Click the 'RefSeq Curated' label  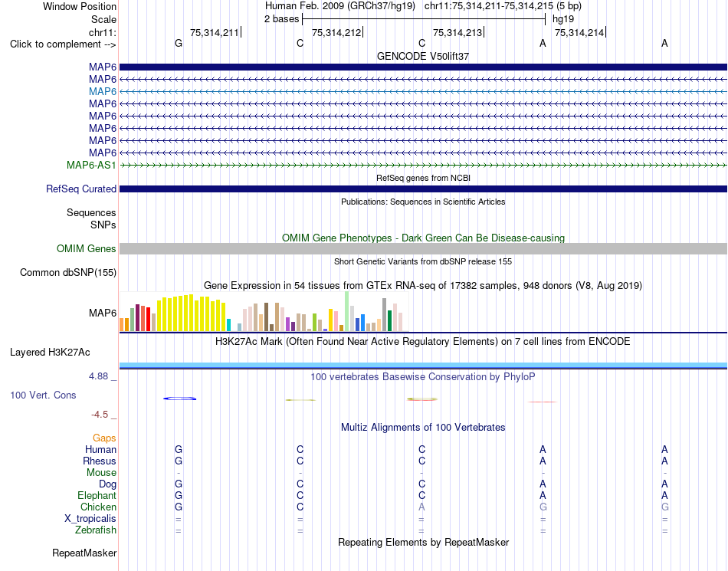point(81,189)
